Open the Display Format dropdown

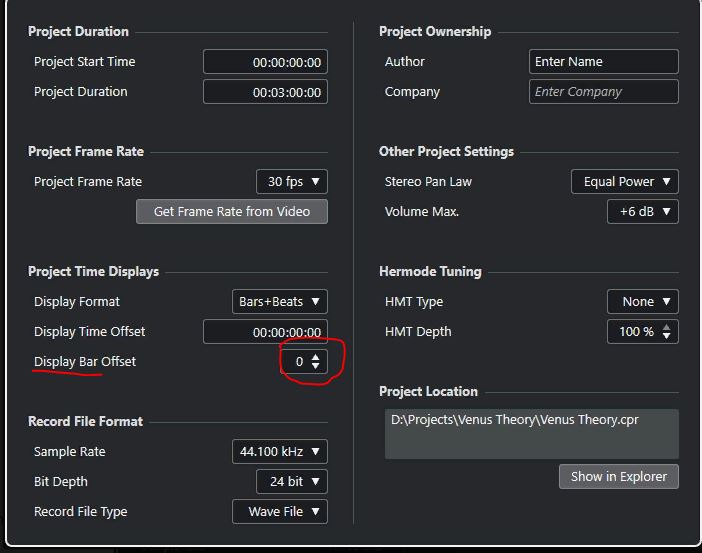pos(280,301)
